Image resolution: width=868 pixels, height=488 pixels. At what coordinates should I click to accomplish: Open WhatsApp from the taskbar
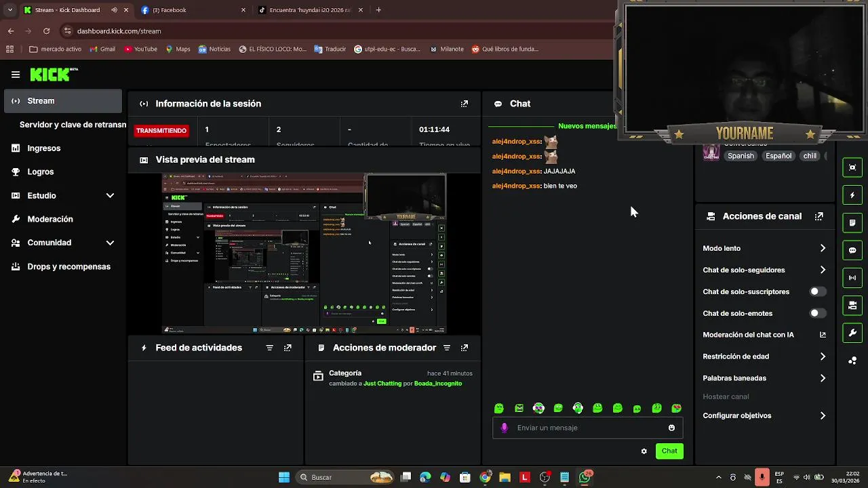point(585,477)
